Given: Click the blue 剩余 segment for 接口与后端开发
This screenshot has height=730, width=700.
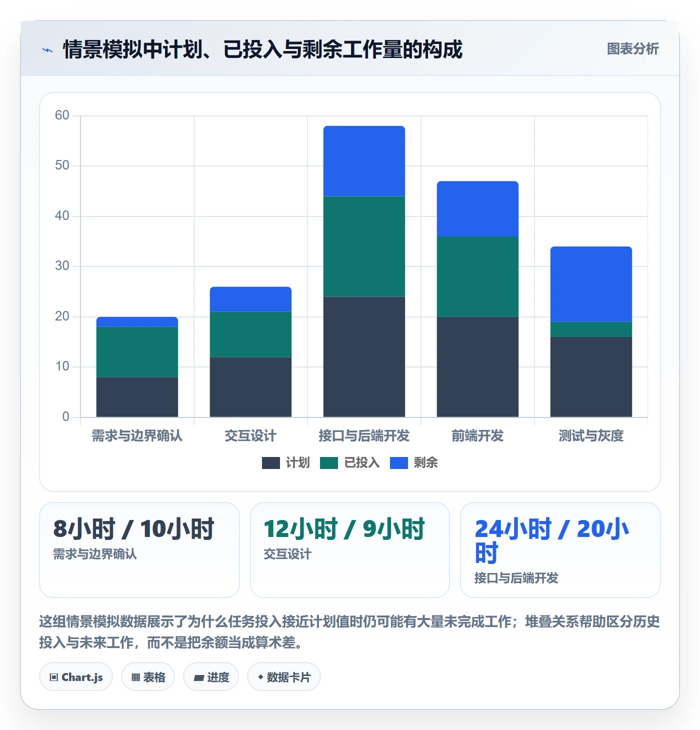Looking at the screenshot, I should pos(364,161).
